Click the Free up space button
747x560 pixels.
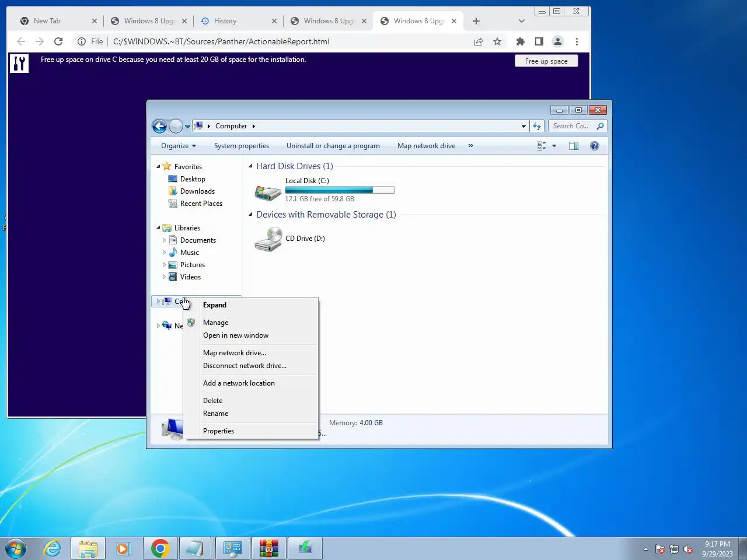pos(546,61)
